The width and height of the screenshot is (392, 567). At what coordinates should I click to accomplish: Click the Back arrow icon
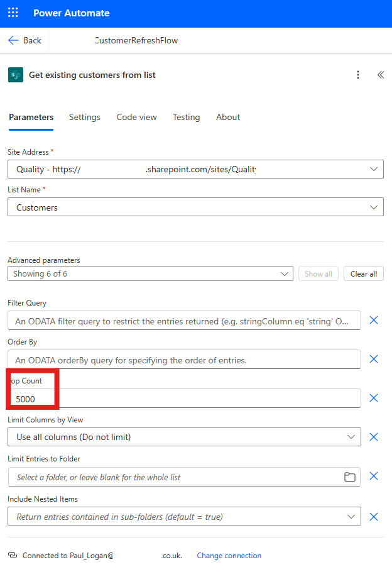click(13, 40)
